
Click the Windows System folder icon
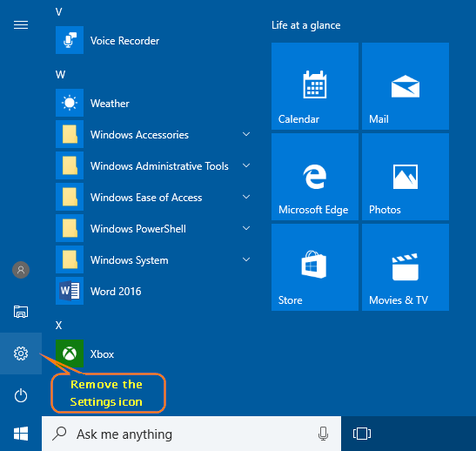click(x=70, y=259)
